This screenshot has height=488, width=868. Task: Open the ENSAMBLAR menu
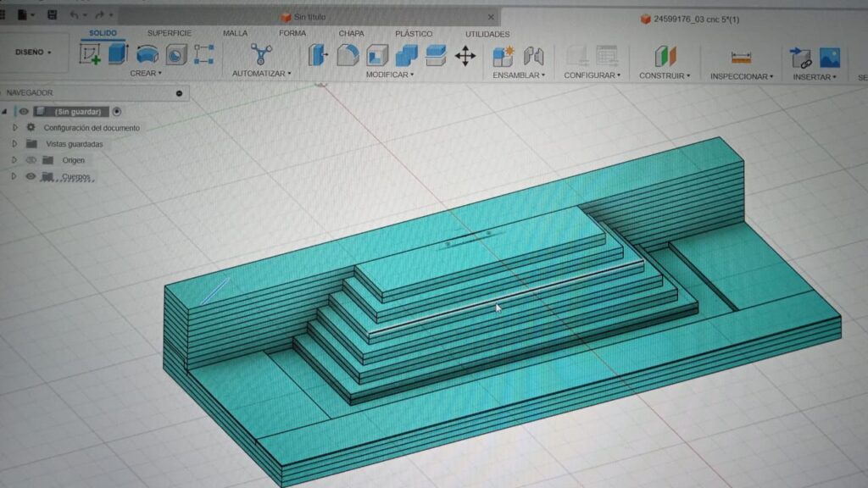click(517, 75)
